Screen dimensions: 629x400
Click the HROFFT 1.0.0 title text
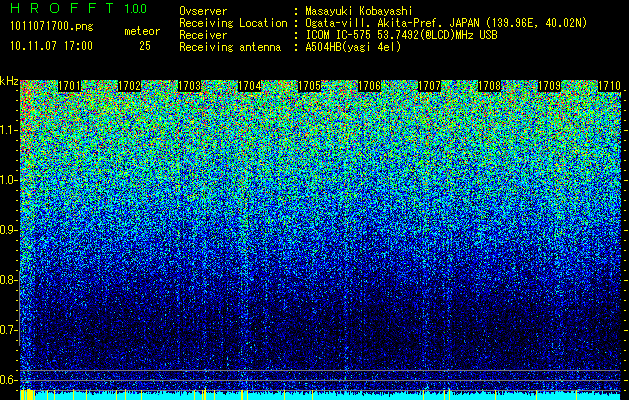(x=78, y=8)
